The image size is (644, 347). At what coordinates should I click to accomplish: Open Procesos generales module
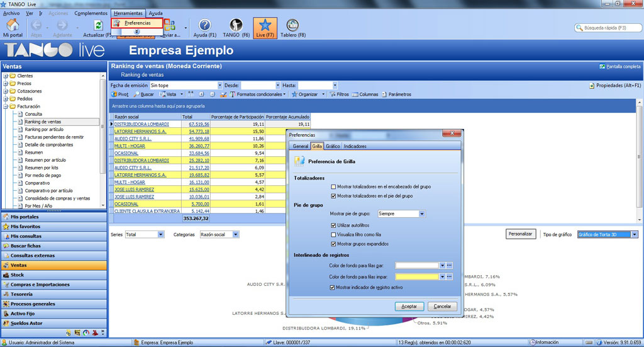[54, 304]
